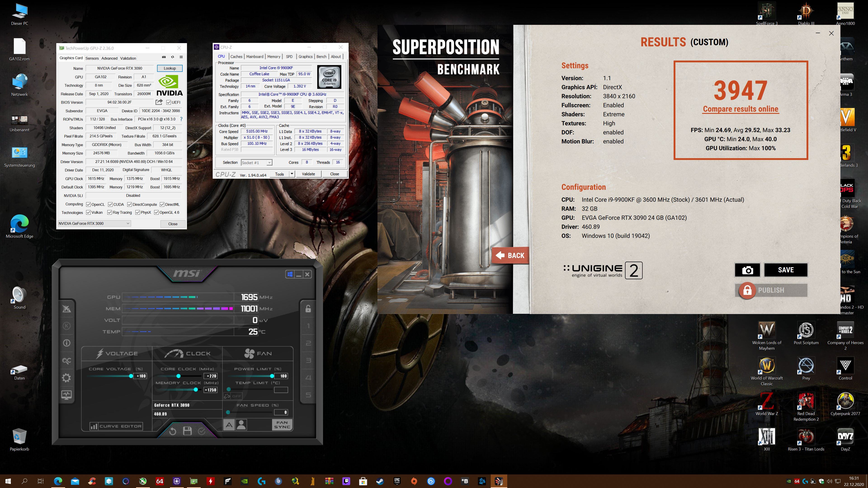
Task: Open Red Dead Redemption 2 shortcut
Action: (806, 406)
